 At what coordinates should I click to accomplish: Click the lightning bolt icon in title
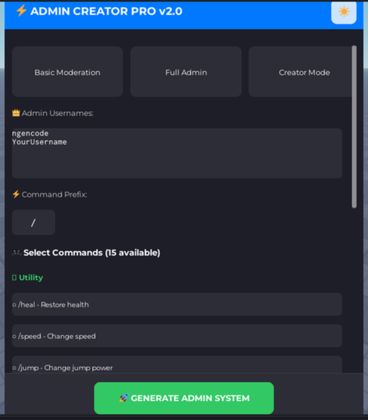coord(21,11)
